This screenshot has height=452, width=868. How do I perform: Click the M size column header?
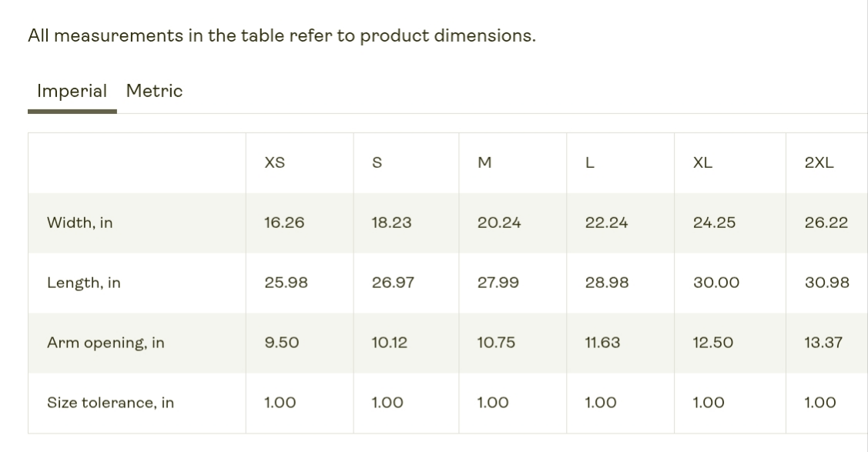pyautogui.click(x=484, y=162)
